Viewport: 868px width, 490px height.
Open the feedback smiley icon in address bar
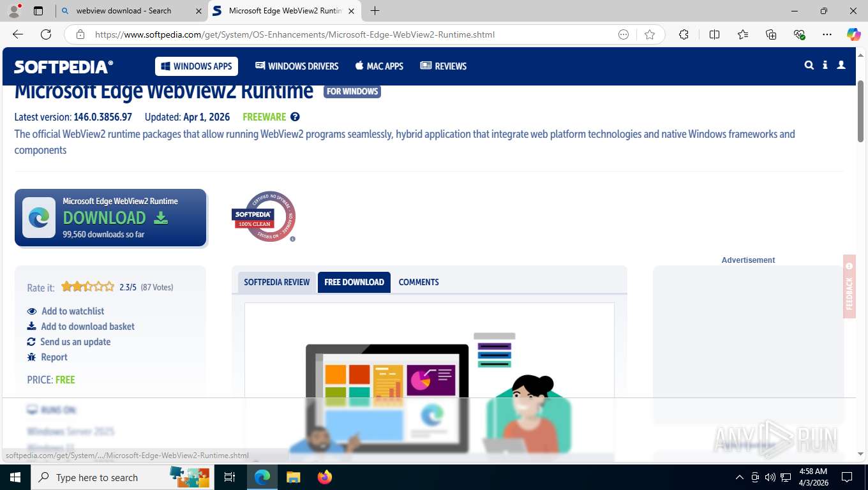pos(624,34)
